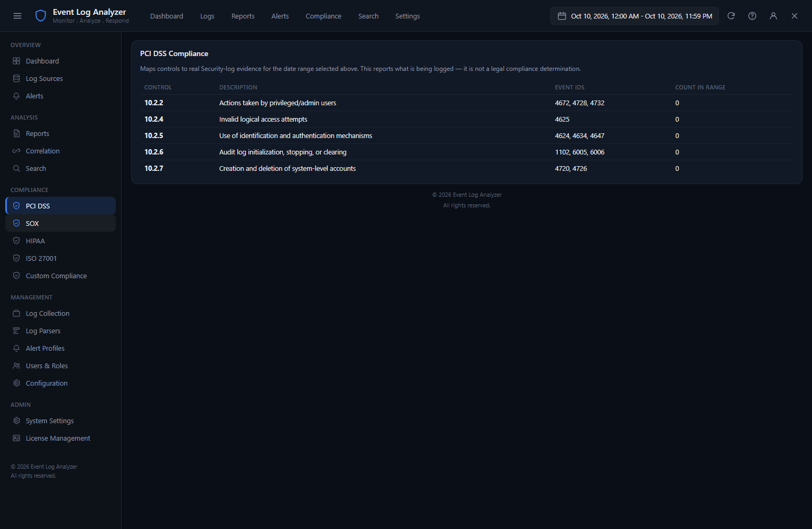The height and width of the screenshot is (529, 812).
Task: Click the Reports document icon in sidebar
Action: pyautogui.click(x=16, y=133)
